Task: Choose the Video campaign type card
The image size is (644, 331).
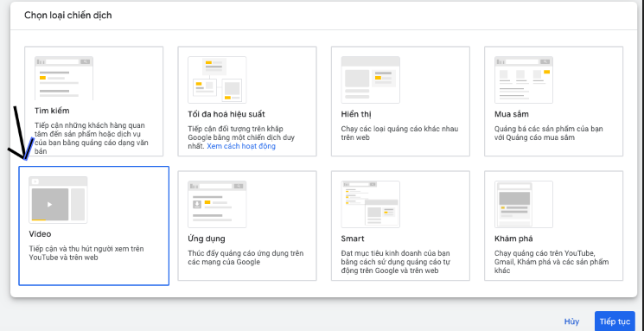Action: pos(93,226)
